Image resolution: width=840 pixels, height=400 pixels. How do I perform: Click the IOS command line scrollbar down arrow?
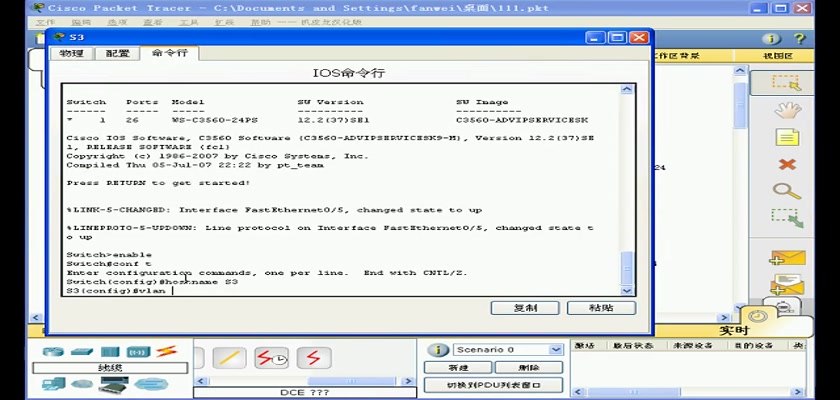tap(627, 289)
